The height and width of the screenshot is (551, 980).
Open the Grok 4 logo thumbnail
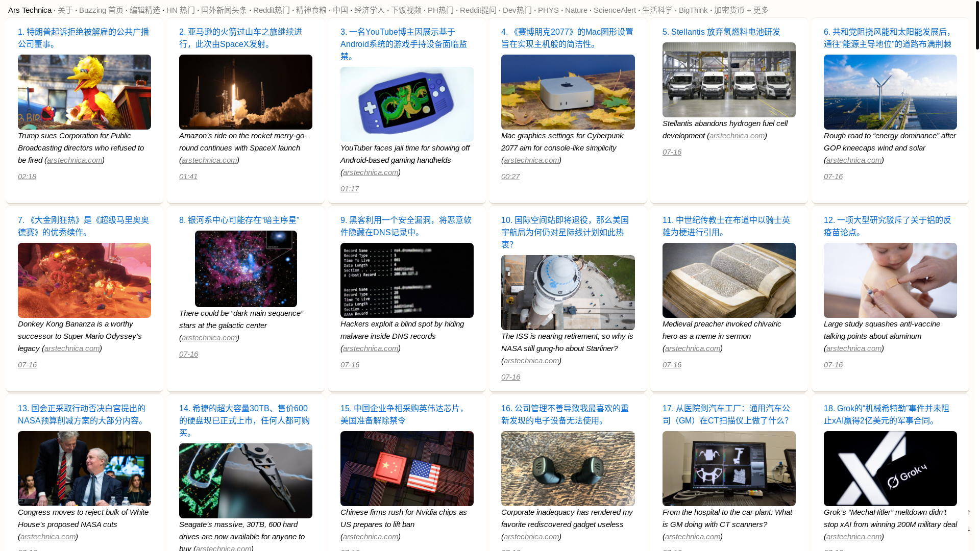[890, 468]
